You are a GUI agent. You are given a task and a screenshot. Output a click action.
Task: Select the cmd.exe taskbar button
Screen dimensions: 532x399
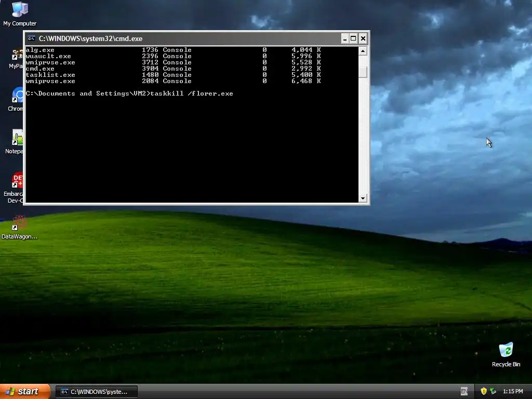(x=97, y=392)
